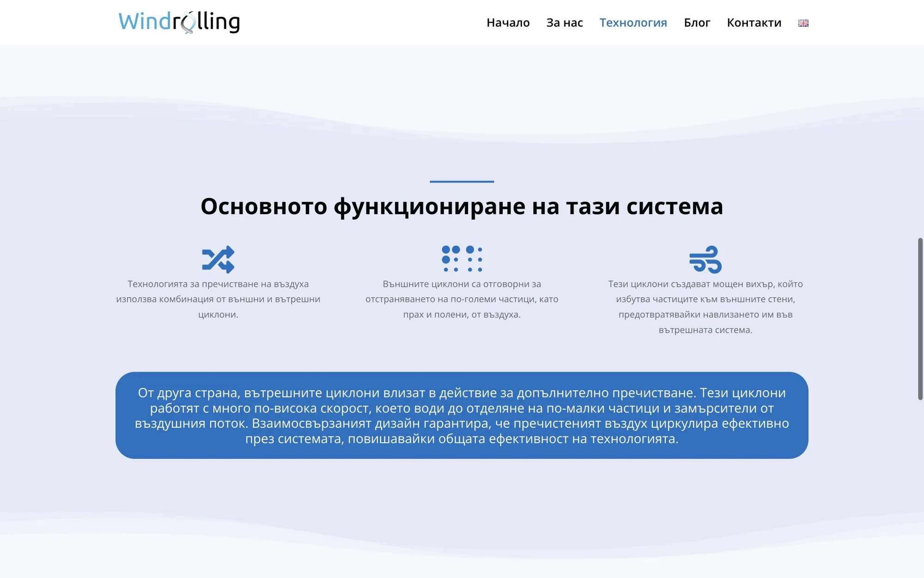Click the heading Основното функциониране на тази система
The height and width of the screenshot is (578, 924).
point(462,206)
